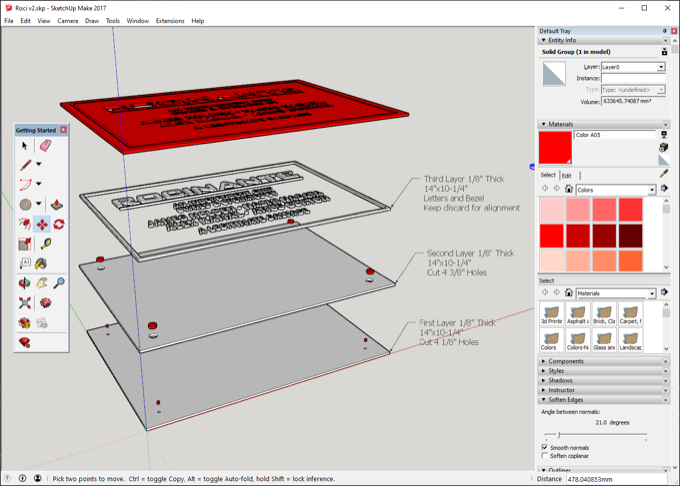This screenshot has width=680, height=486.
Task: Choose the Push/Pull tool
Action: click(57, 204)
